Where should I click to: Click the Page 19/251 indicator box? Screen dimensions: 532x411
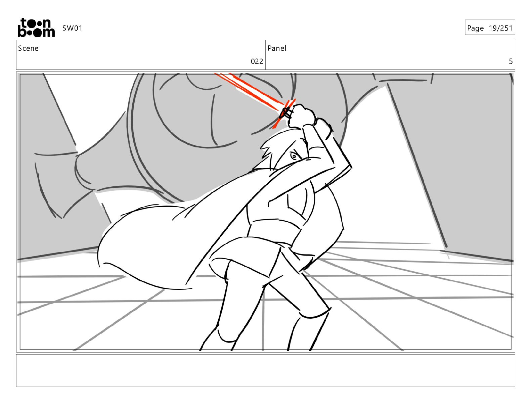click(x=490, y=28)
